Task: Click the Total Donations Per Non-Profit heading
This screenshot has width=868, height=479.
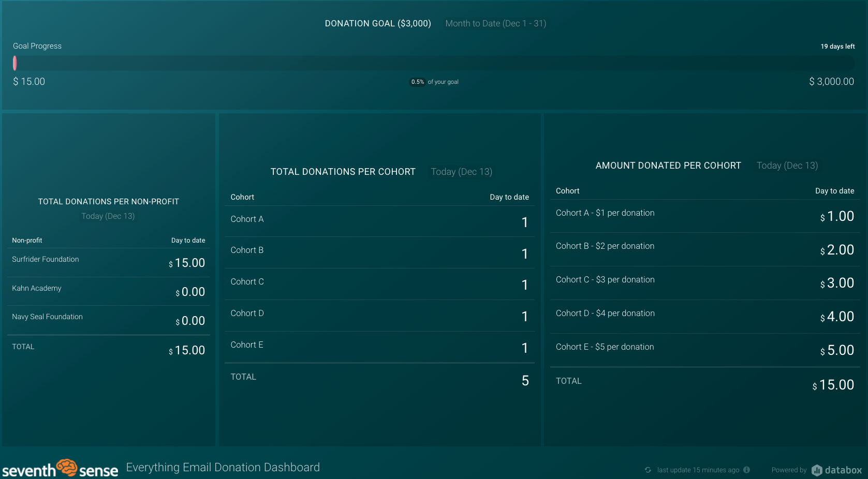Action: point(108,202)
